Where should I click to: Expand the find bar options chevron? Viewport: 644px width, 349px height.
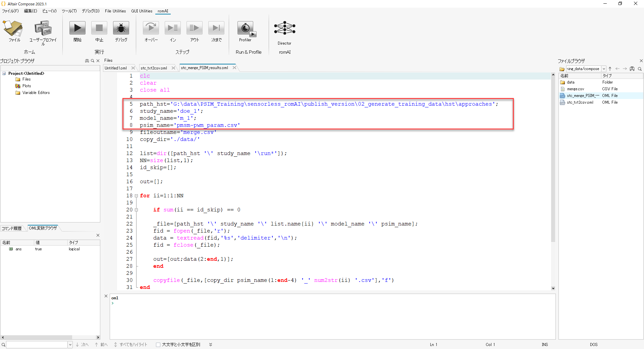coord(211,345)
